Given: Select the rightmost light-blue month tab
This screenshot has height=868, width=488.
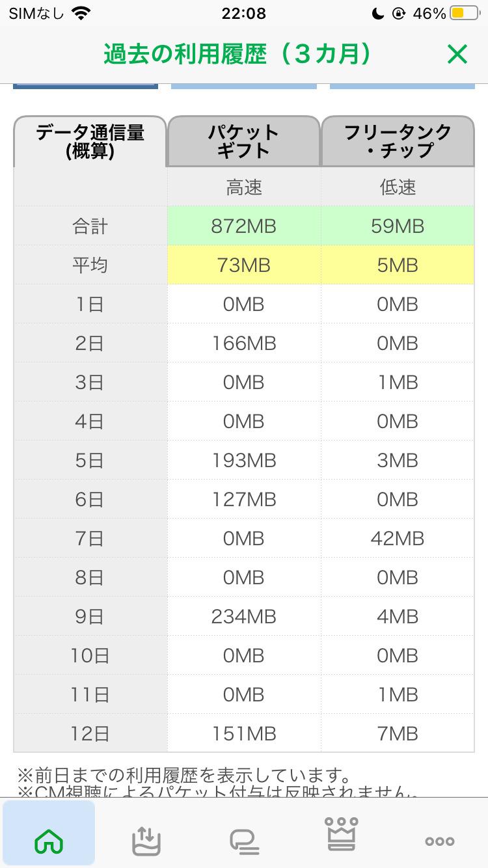Looking at the screenshot, I should click(402, 85).
